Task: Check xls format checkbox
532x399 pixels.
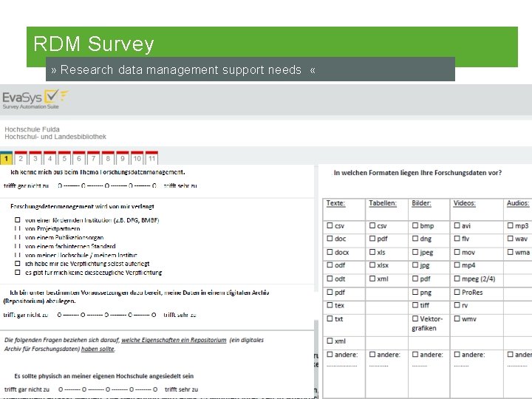Action: tap(372, 252)
